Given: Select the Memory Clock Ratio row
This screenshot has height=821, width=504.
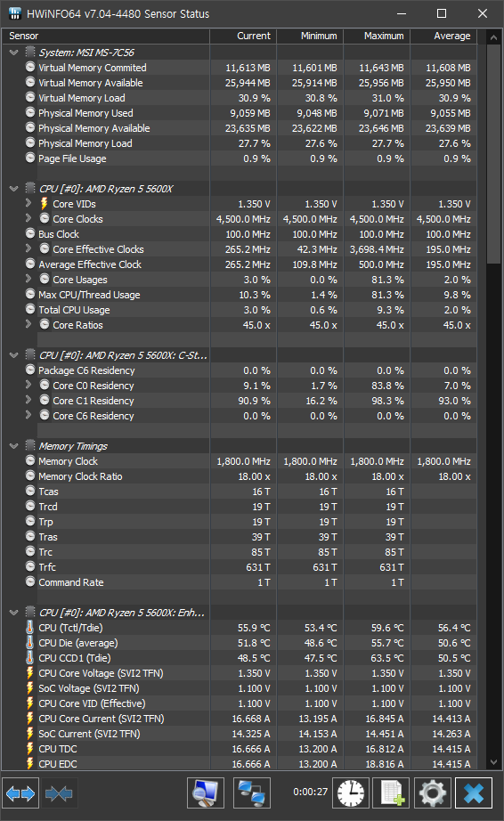Looking at the screenshot, I should 240,476.
